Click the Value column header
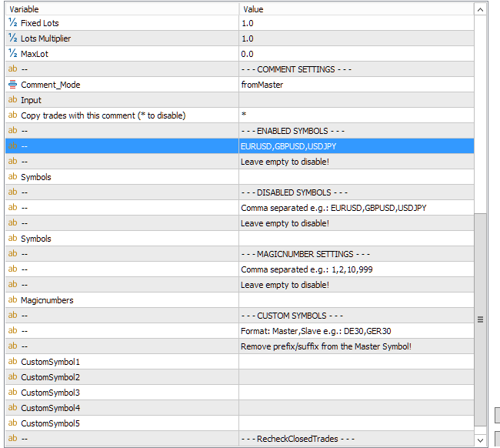The height and width of the screenshot is (448, 500). pyautogui.click(x=355, y=9)
